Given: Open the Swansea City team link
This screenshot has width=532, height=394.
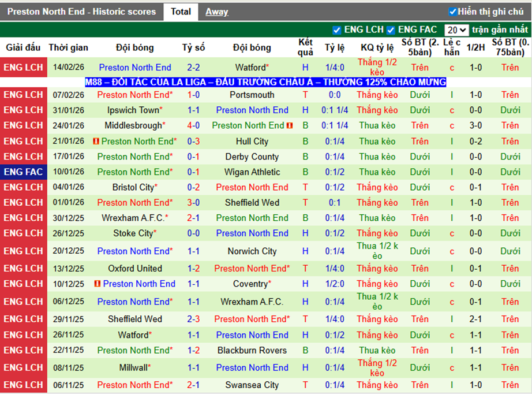Looking at the screenshot, I should [x=252, y=385].
